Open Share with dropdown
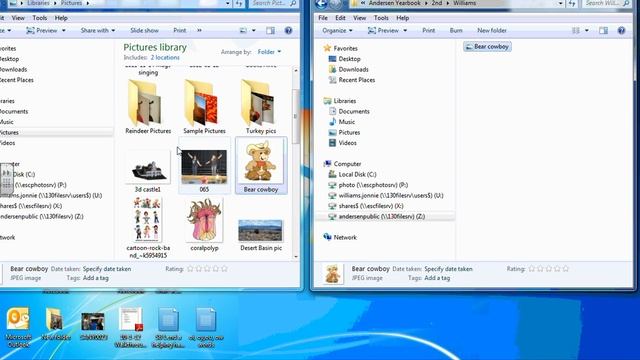640x360 pixels. (98, 30)
